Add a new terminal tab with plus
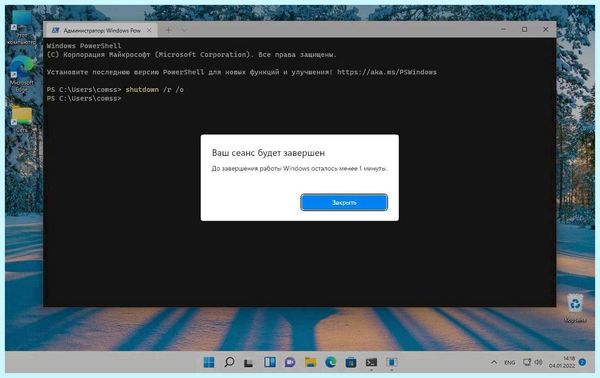600x378 pixels. tap(168, 30)
